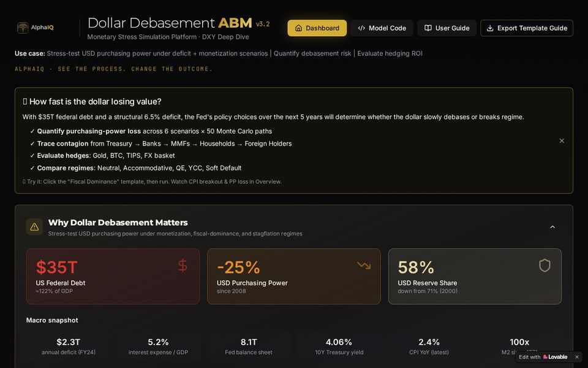Click the Monetary Stress Simulation Platform subtitle
The image size is (588, 368).
[168, 37]
